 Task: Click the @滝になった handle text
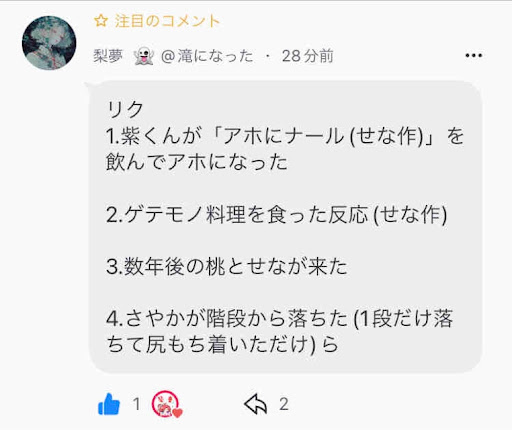coord(207,56)
